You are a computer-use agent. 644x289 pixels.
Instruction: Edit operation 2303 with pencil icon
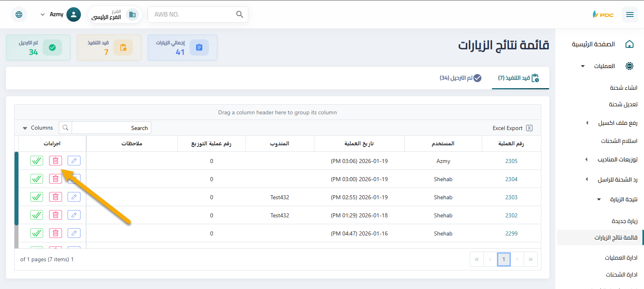74,197
